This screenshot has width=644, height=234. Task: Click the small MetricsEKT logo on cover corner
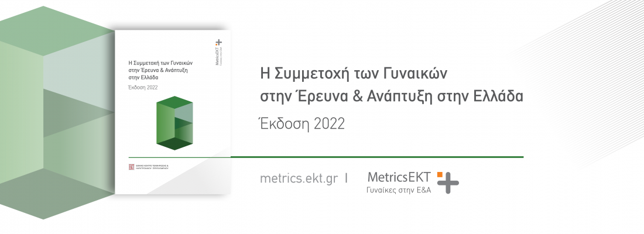(218, 51)
